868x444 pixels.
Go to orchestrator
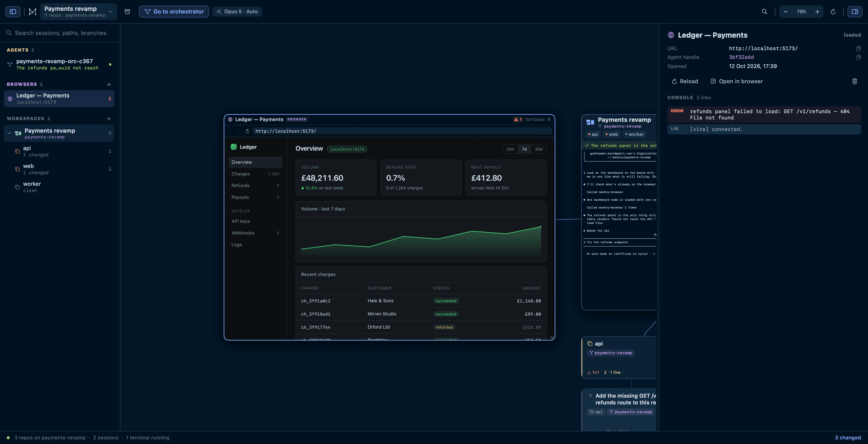[x=174, y=12]
